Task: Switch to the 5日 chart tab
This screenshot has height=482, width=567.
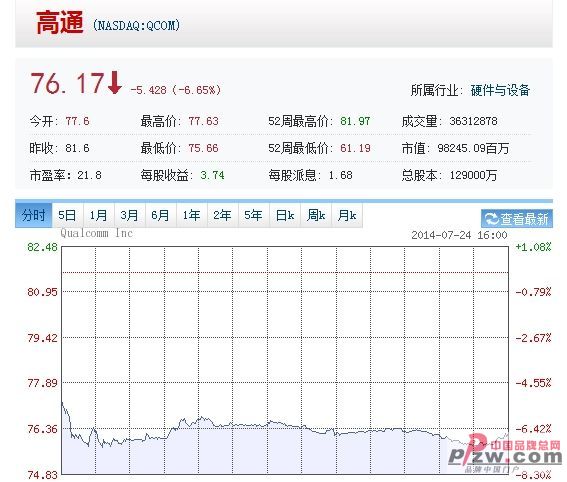Action: [68, 216]
